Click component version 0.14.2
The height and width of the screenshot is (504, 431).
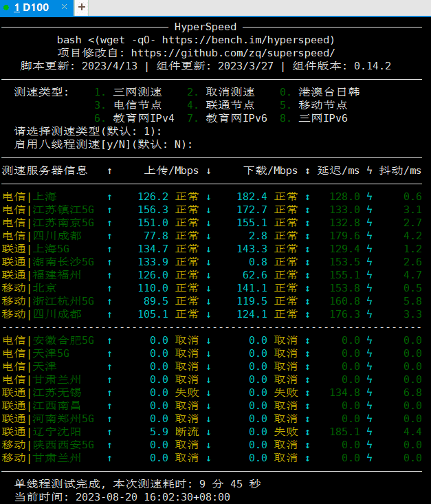pyautogui.click(x=372, y=66)
